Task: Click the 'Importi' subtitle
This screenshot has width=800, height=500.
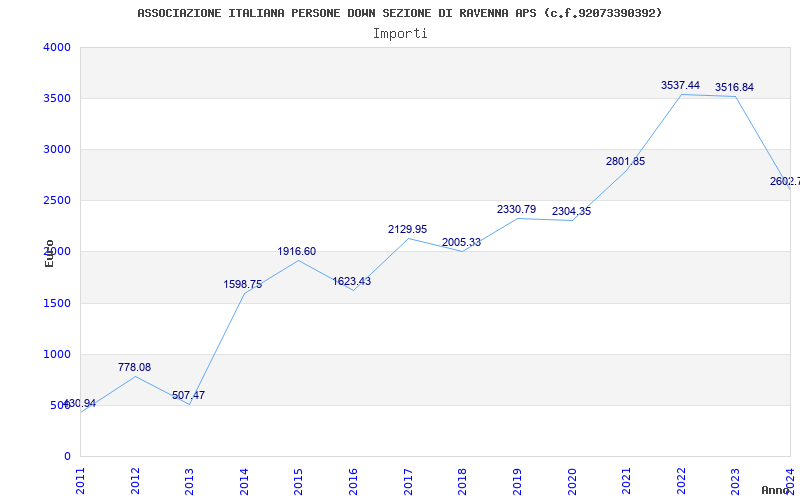Action: click(x=400, y=34)
